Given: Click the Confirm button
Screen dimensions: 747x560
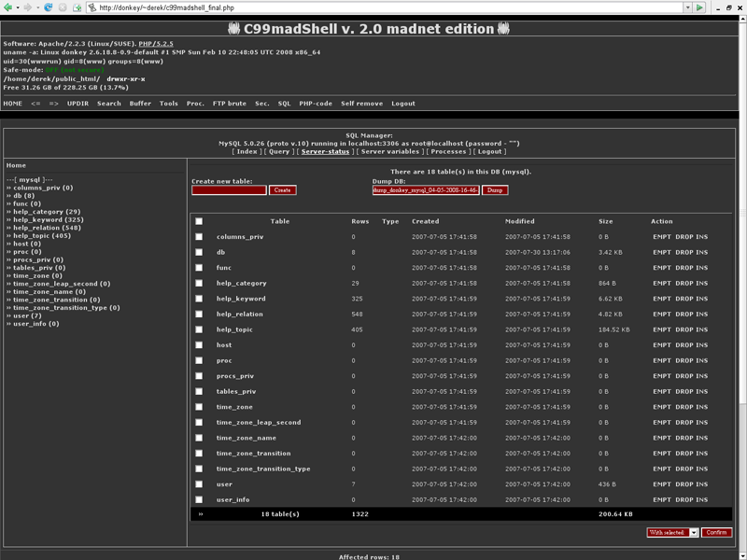Looking at the screenshot, I should point(716,532).
